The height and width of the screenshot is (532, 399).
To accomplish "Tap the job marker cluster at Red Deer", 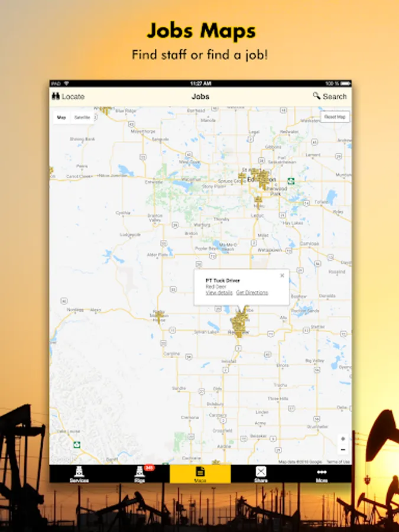I will (240, 324).
